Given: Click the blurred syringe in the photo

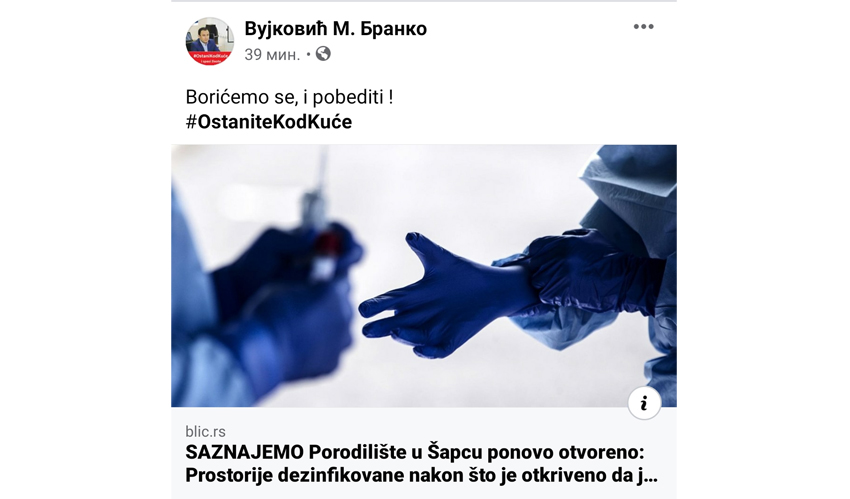Looking at the screenshot, I should pyautogui.click(x=319, y=217).
